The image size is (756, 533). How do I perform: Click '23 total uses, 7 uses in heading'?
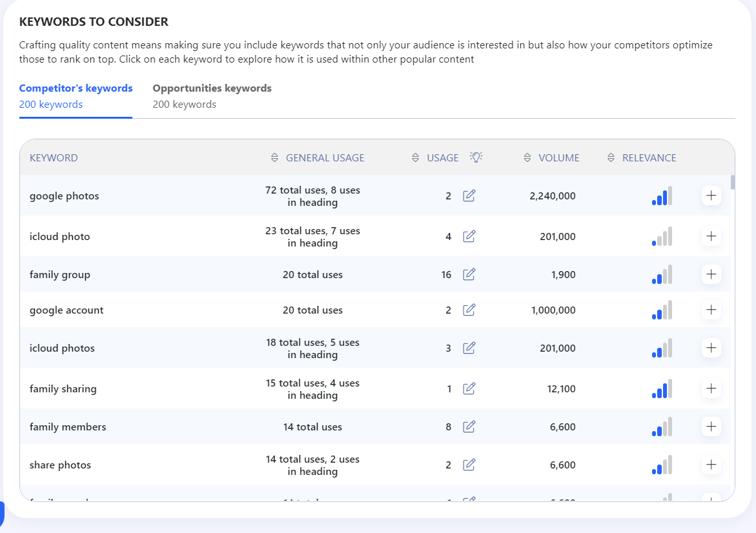[x=312, y=237]
